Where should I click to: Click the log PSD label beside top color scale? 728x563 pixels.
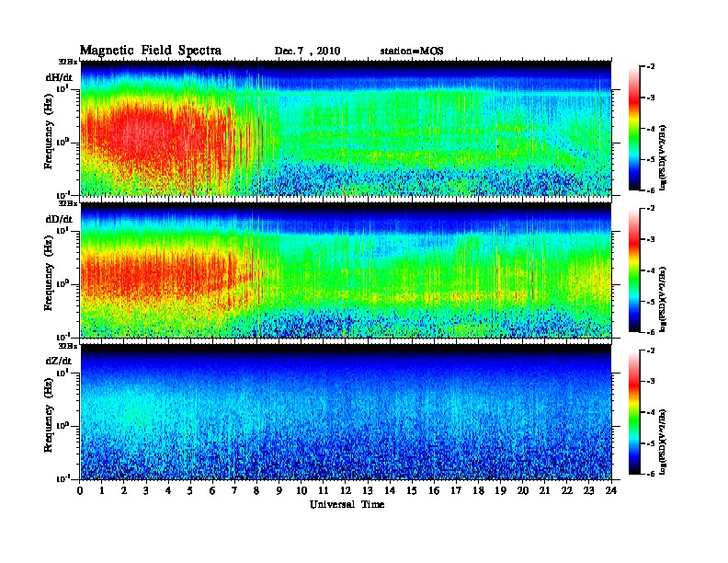pyautogui.click(x=663, y=157)
